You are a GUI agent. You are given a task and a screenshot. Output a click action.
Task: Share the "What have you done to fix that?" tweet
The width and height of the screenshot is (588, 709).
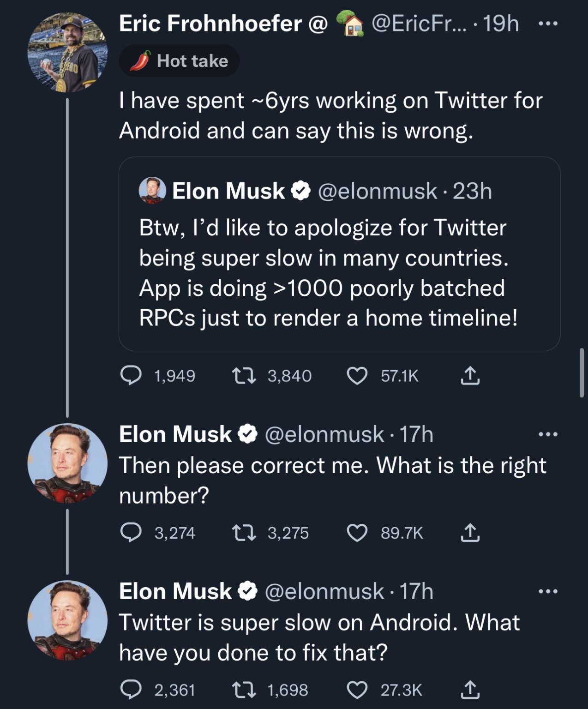[470, 690]
